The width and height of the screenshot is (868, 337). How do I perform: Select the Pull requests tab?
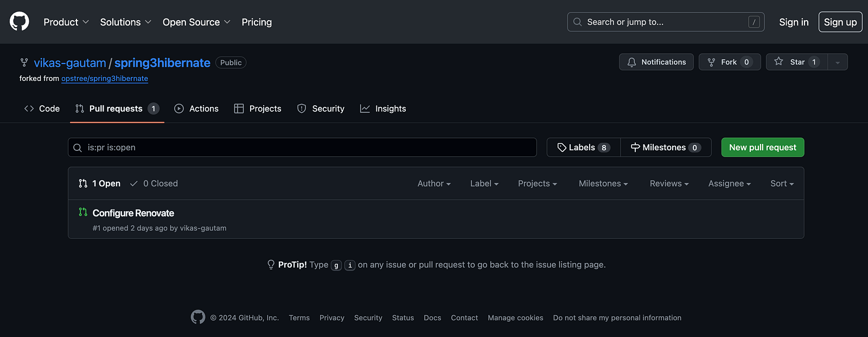click(x=117, y=109)
